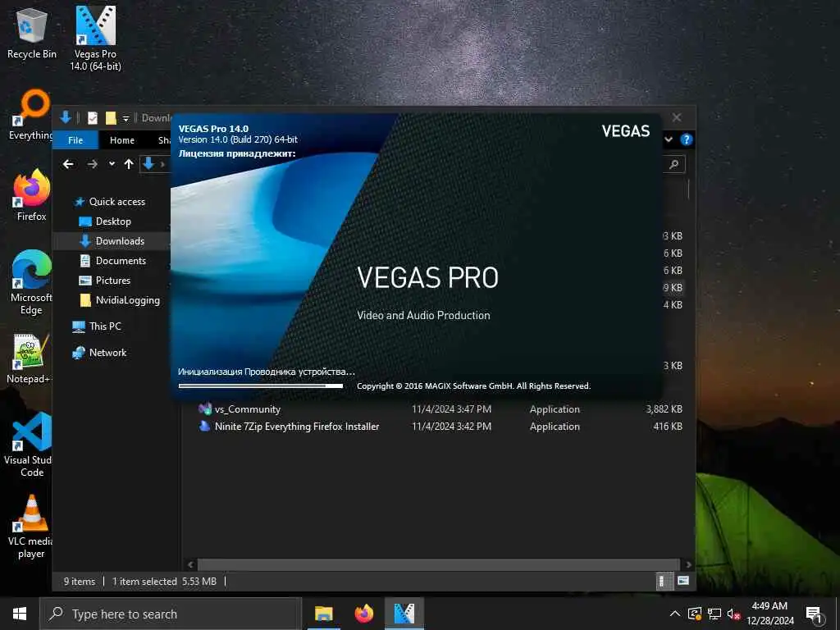The image size is (840, 630).
Task: Open the notification Action Center icon
Action: [x=815, y=614]
